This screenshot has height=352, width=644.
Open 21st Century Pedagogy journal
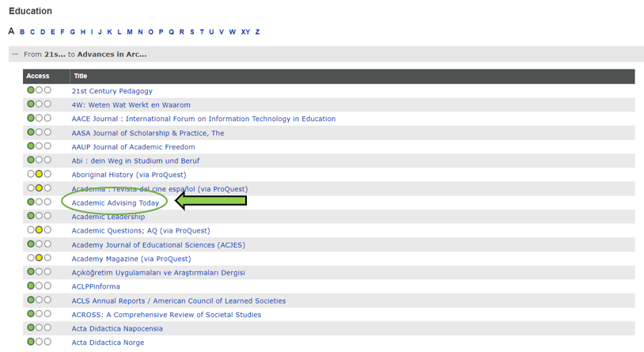(112, 91)
